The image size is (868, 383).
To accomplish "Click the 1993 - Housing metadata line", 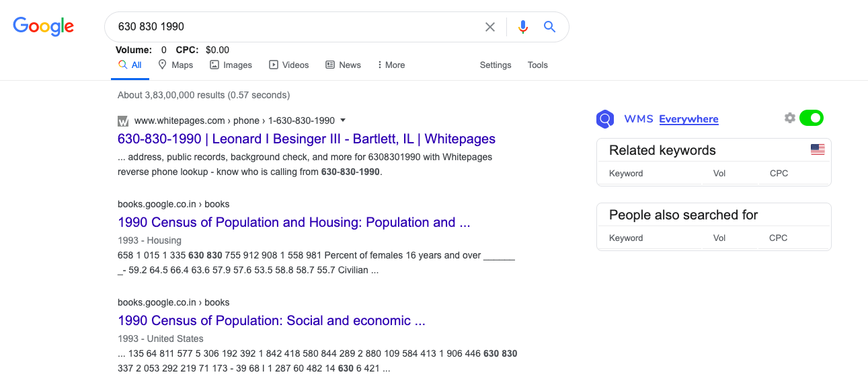I will click(x=149, y=240).
